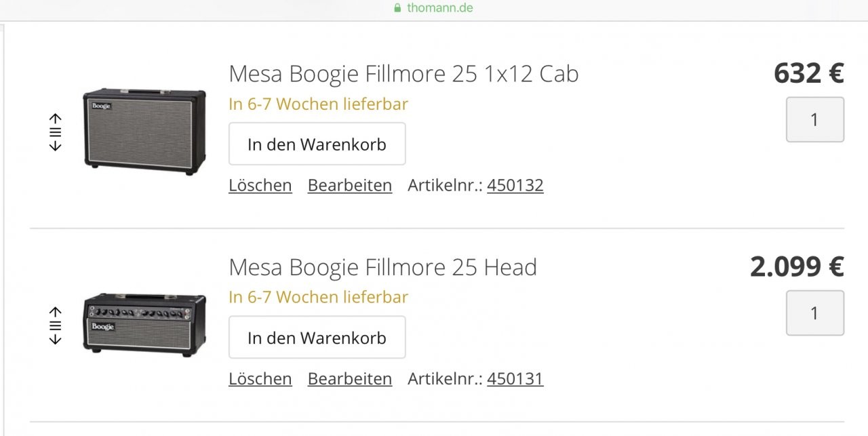The width and height of the screenshot is (868, 436).
Task: Click Bearbeiten for the Fillmore 25 Head
Action: [350, 378]
